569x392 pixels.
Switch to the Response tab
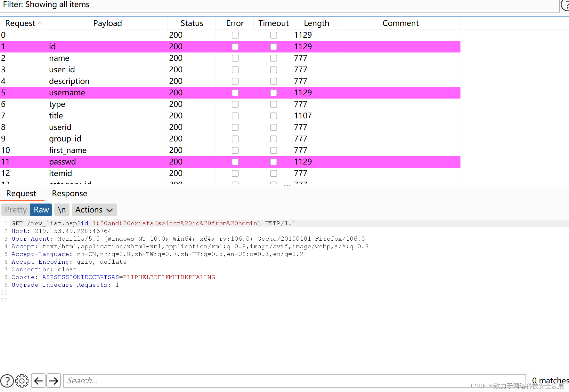click(69, 194)
